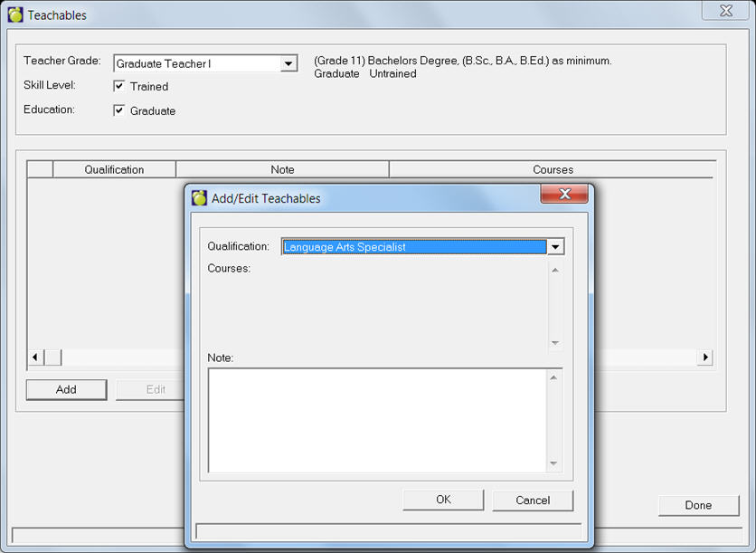Sort by the Courses column header
Screen dimensions: 756x553
click(552, 169)
